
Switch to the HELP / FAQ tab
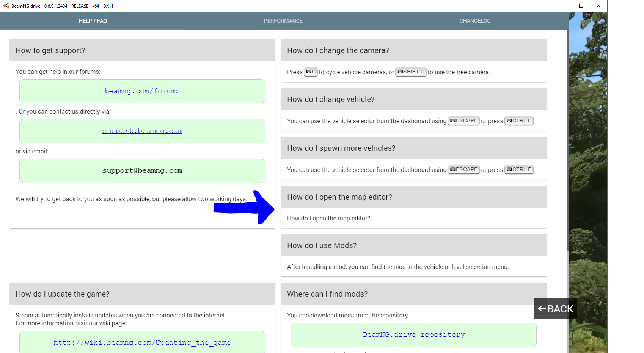tap(93, 21)
